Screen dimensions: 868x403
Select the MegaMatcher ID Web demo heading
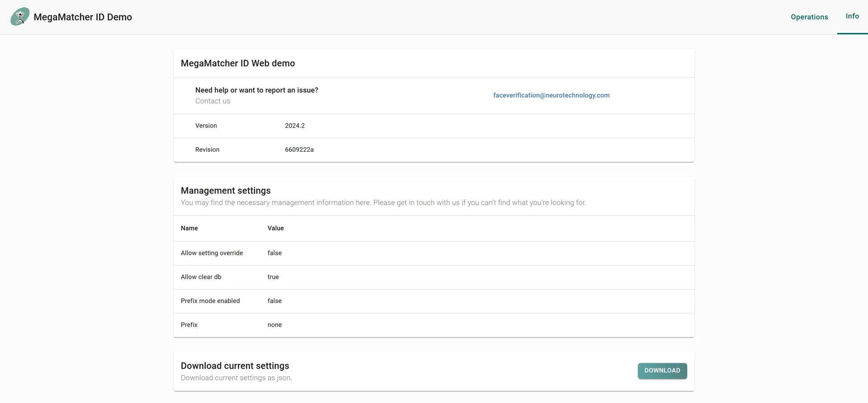pyautogui.click(x=238, y=63)
